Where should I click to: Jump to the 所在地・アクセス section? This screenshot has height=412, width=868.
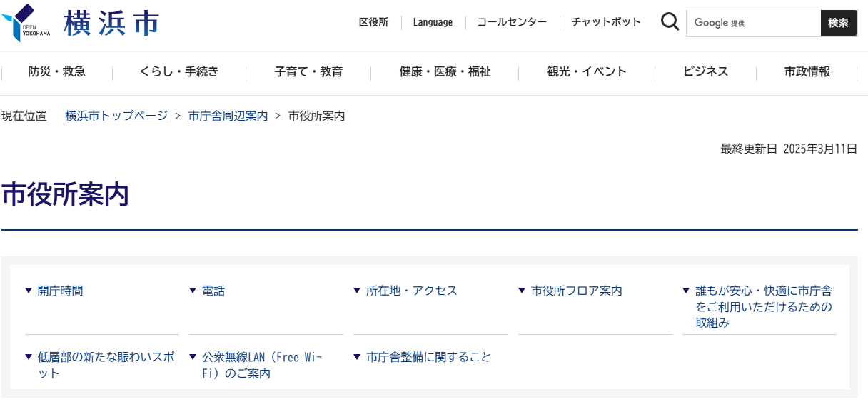411,291
